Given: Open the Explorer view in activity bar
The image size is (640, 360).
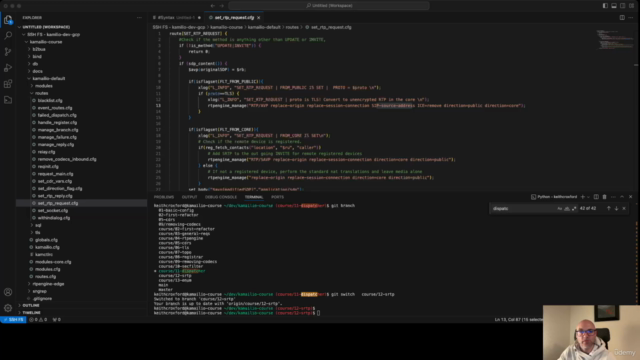Looking at the screenshot, I should click(8, 19).
